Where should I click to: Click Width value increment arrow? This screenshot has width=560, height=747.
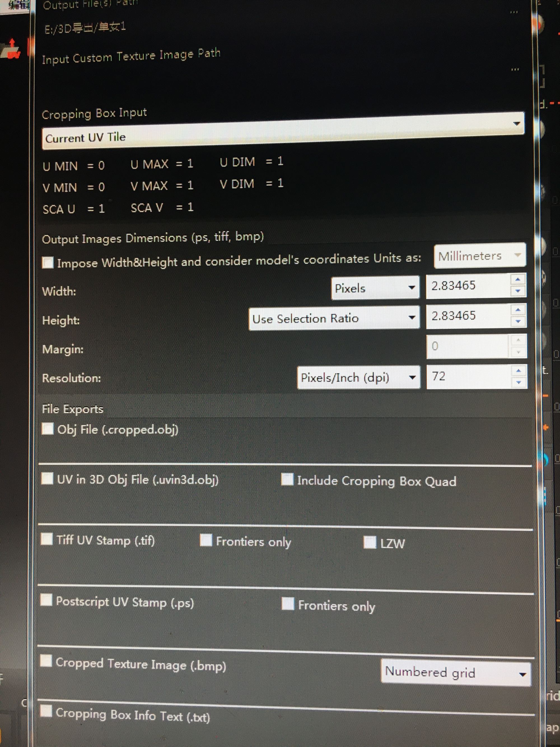pos(518,279)
